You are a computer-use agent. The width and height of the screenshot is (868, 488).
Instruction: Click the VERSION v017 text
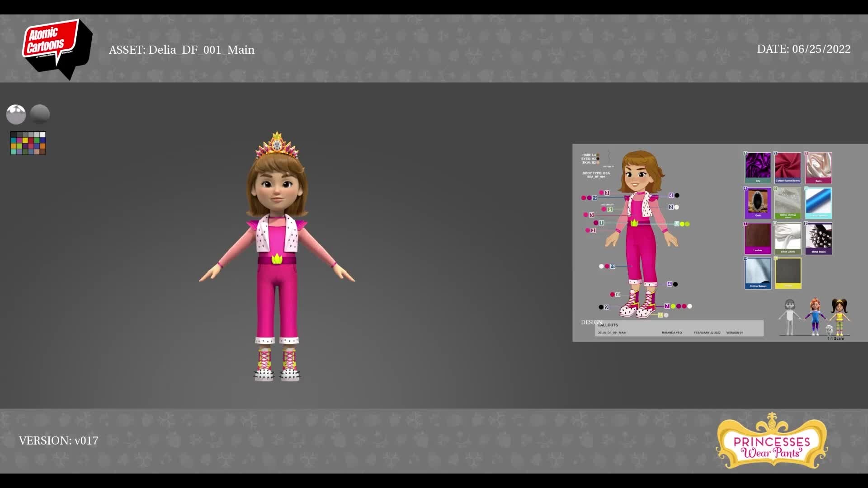click(58, 441)
